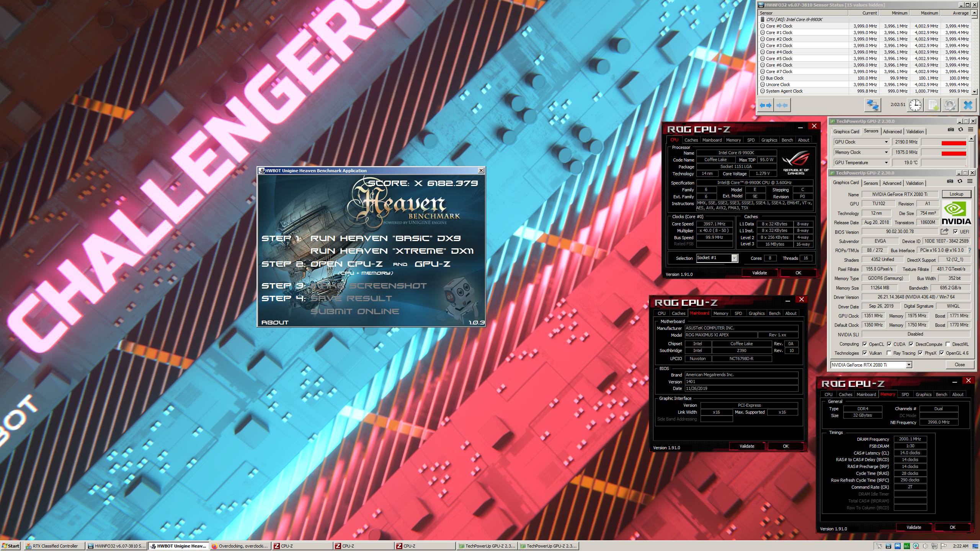Click refresh icon in GPU-Z Sensors window
This screenshot has width=980, height=551.
click(x=960, y=130)
